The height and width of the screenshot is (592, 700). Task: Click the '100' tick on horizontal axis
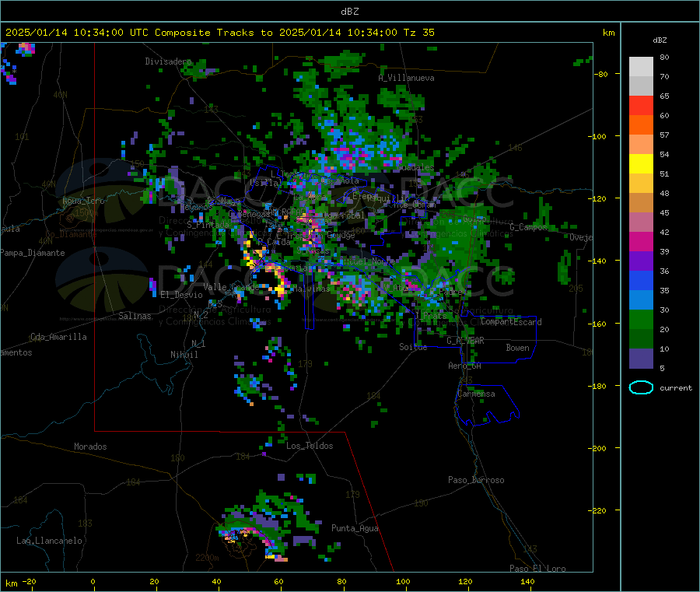coord(403,581)
